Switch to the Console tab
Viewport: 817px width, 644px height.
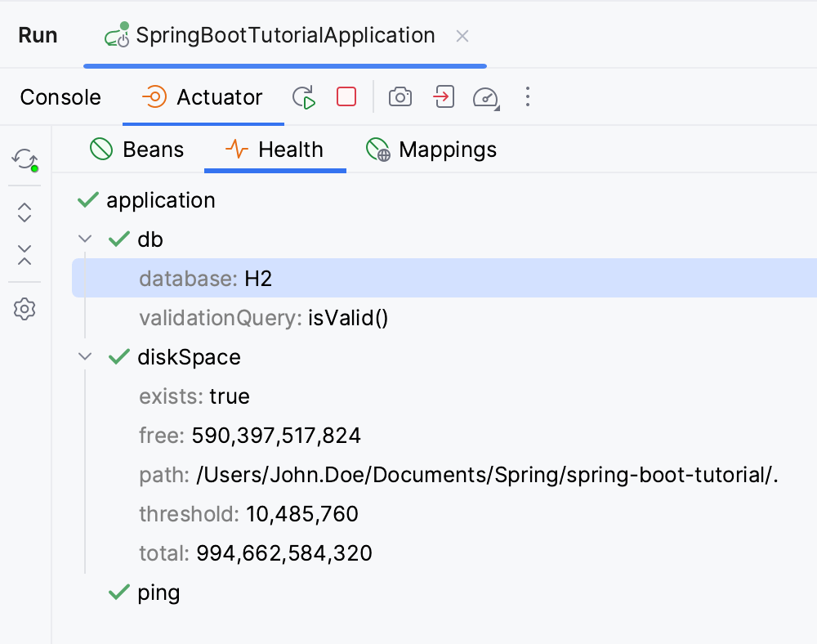pos(60,96)
